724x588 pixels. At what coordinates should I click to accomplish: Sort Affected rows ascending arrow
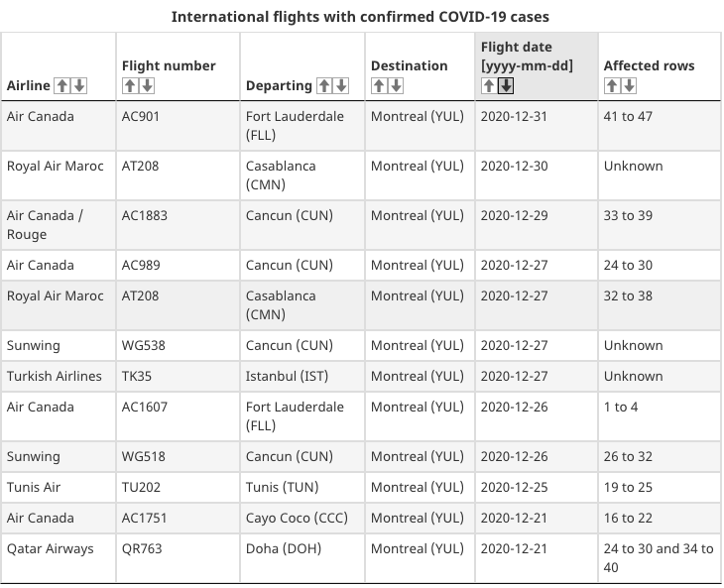click(611, 86)
